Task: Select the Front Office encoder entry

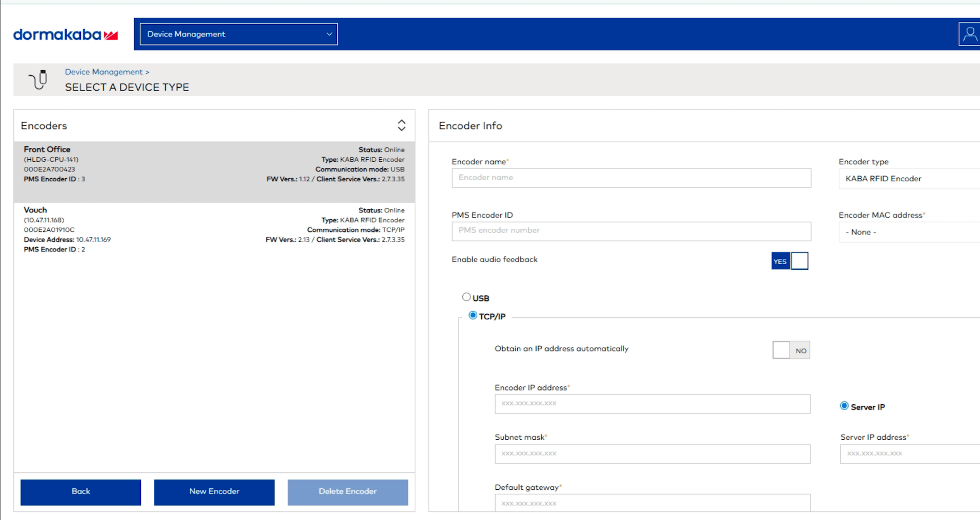Action: pos(214,169)
